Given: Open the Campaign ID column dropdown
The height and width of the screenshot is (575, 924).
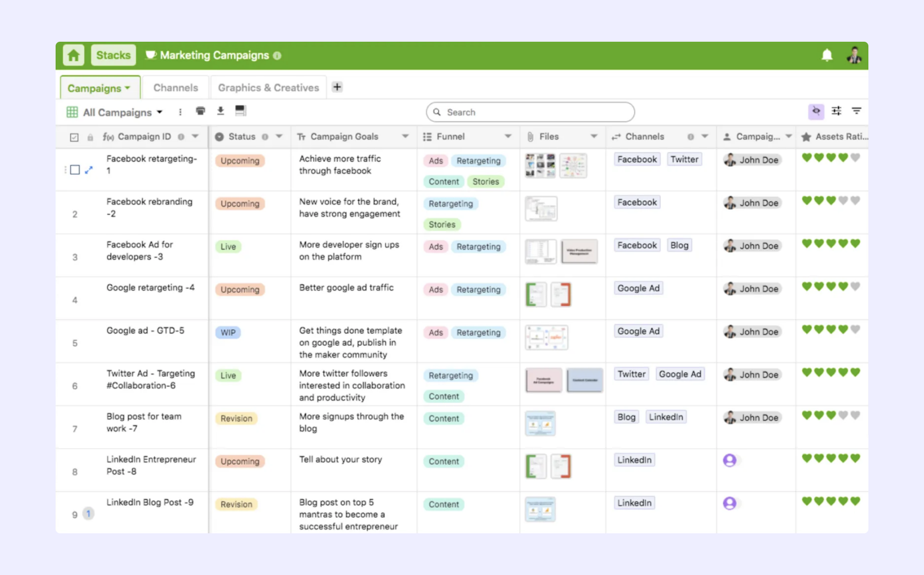Looking at the screenshot, I should pos(195,136).
